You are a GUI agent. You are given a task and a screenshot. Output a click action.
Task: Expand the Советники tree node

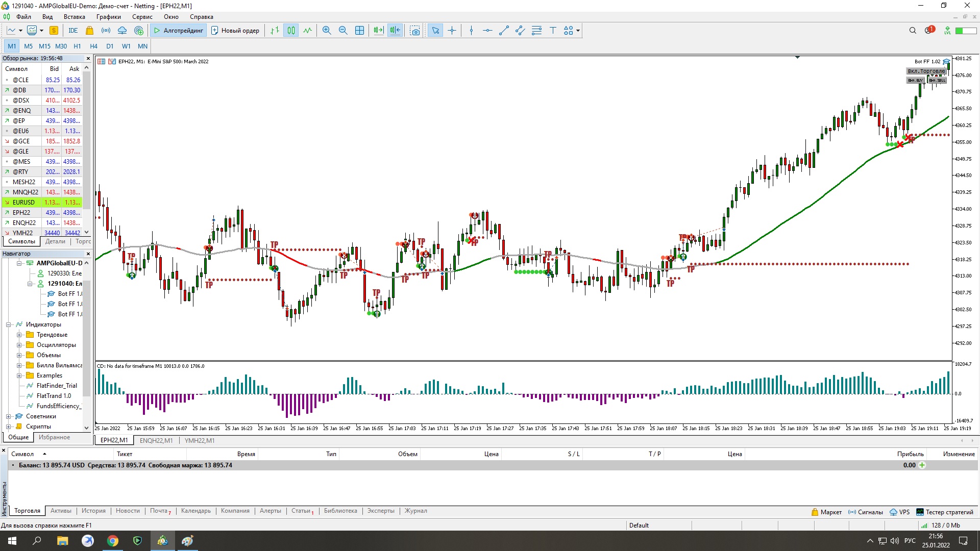click(x=9, y=416)
